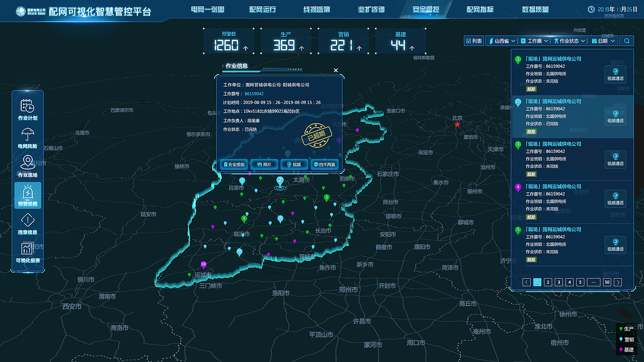Screen dimensions: 644x362
Task: Switch to 配网运行 tab
Action: click(263, 10)
